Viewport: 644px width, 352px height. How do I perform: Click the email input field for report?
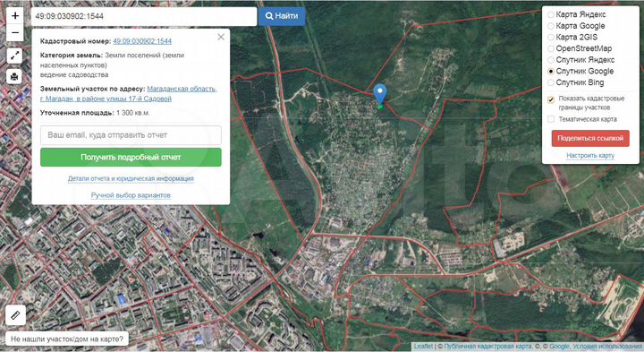click(x=131, y=135)
